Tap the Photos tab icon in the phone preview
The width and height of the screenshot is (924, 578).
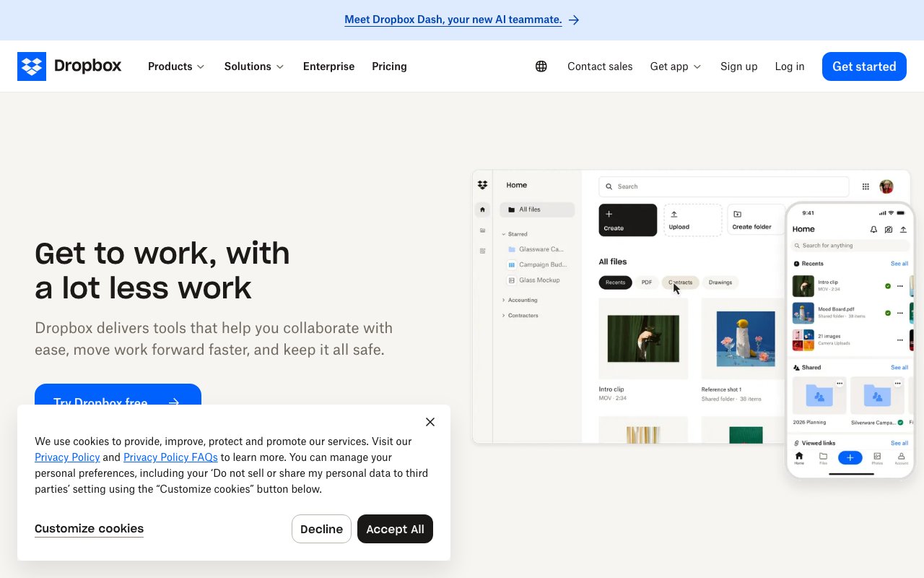coord(877,458)
